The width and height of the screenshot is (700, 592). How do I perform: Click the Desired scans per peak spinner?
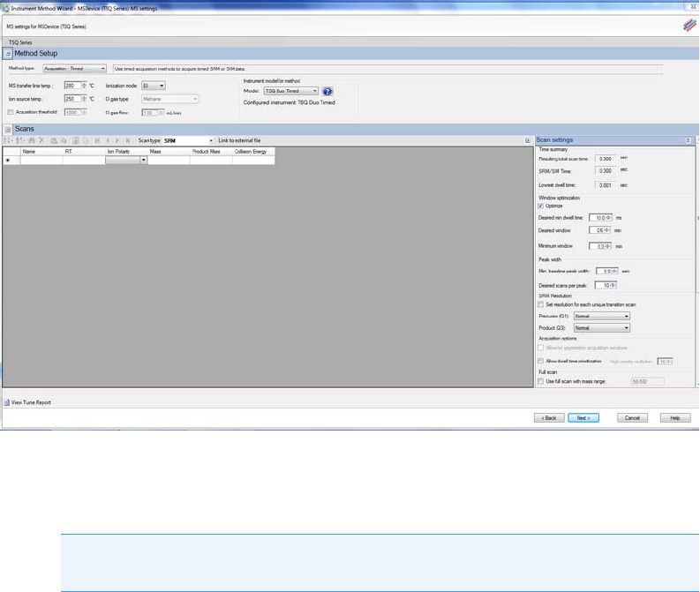tap(613, 286)
